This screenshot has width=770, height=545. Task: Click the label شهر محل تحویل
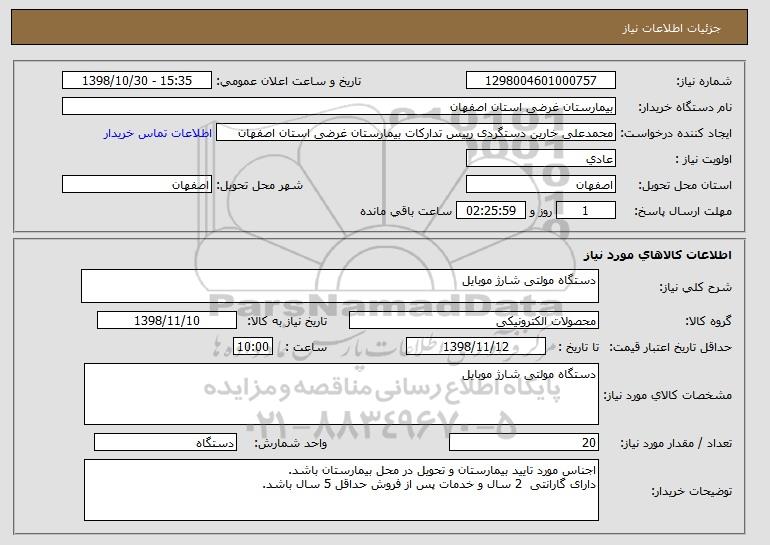click(x=260, y=185)
